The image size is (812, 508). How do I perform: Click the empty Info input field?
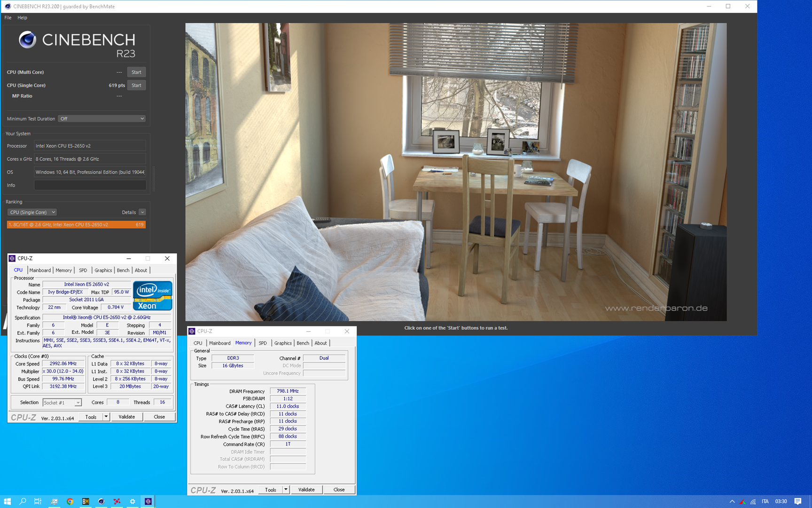pos(90,185)
